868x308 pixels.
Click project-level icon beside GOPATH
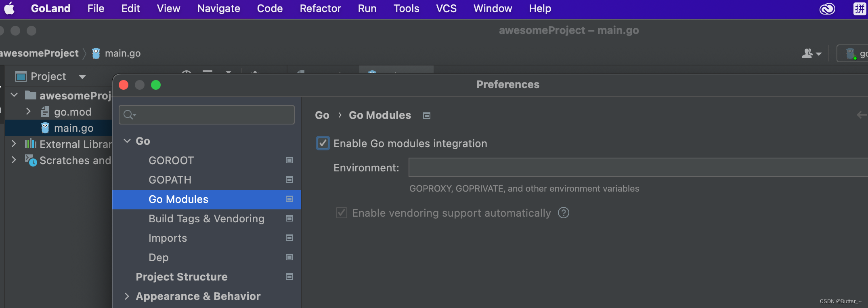289,179
